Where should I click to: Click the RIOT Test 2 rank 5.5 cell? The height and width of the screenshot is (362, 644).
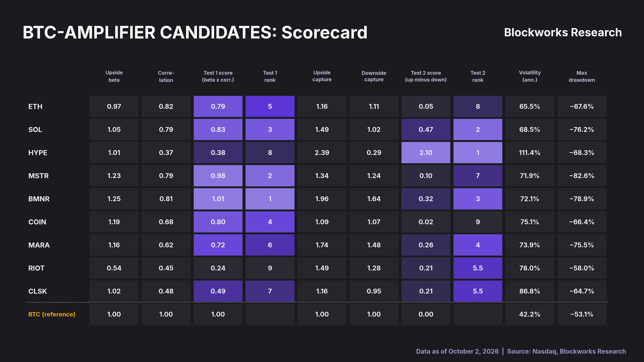478,268
